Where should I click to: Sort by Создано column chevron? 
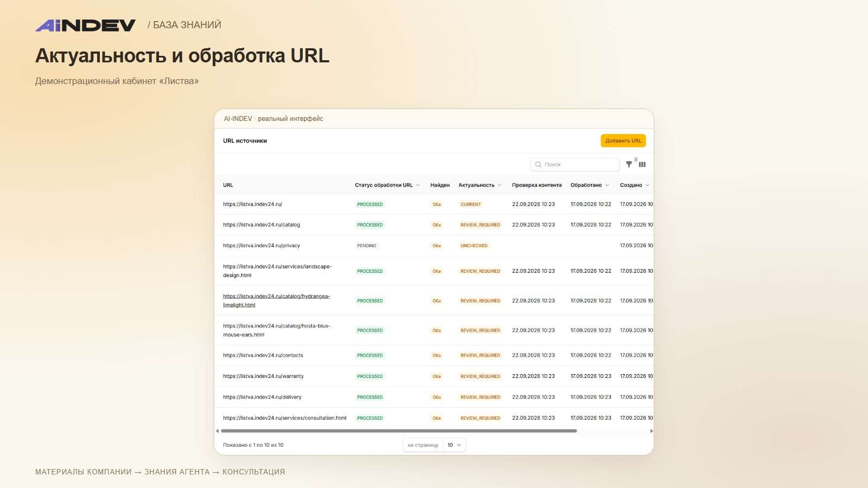click(x=647, y=185)
